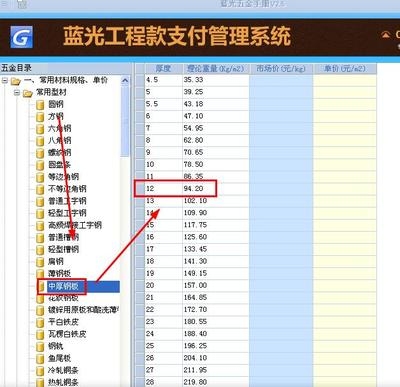Collapse the 一、常用材料规格、单价 tree node

pos(5,80)
